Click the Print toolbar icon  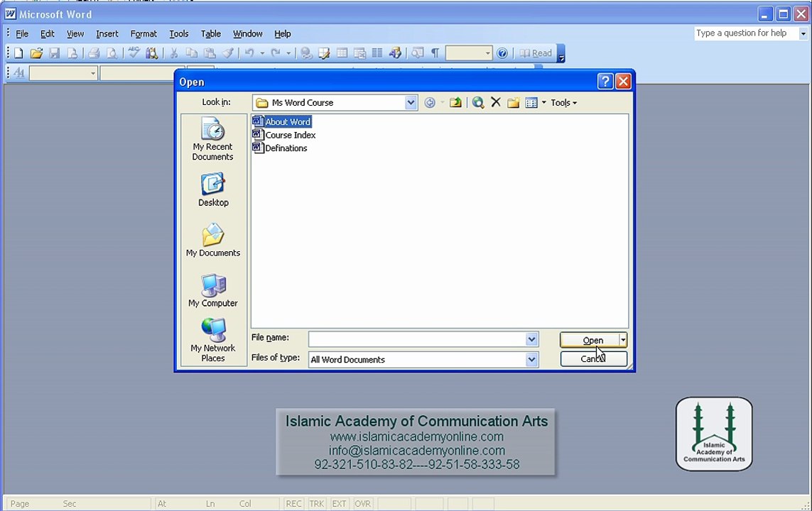coord(93,53)
